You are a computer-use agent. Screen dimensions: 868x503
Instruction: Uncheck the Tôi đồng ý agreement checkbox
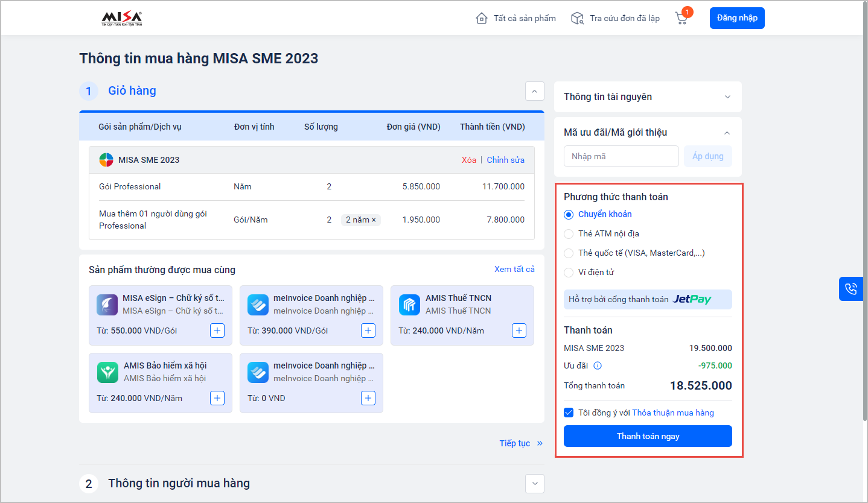pyautogui.click(x=569, y=413)
